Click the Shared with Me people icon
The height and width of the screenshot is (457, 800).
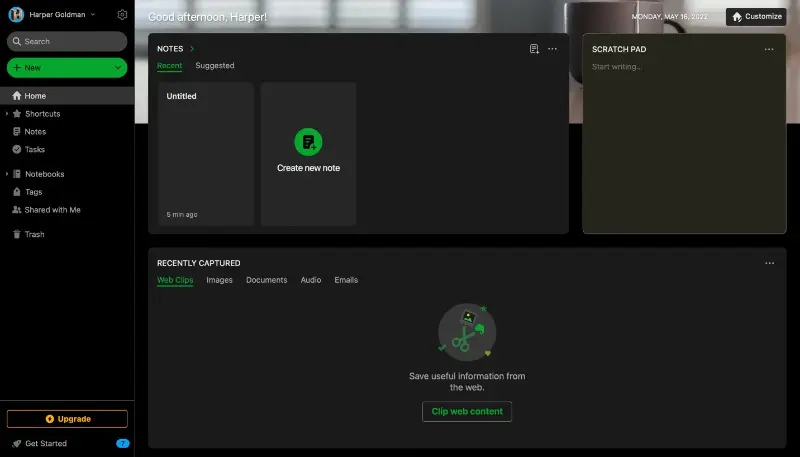[17, 210]
